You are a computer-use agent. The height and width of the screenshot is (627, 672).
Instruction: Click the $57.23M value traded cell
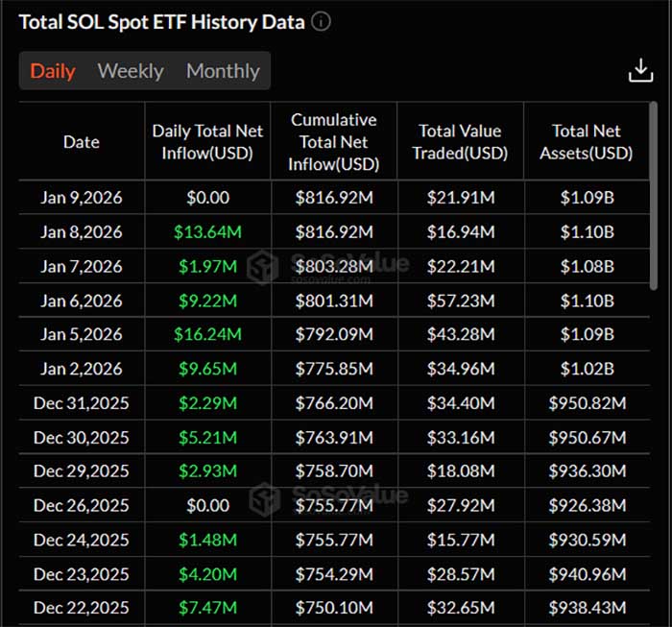461,301
